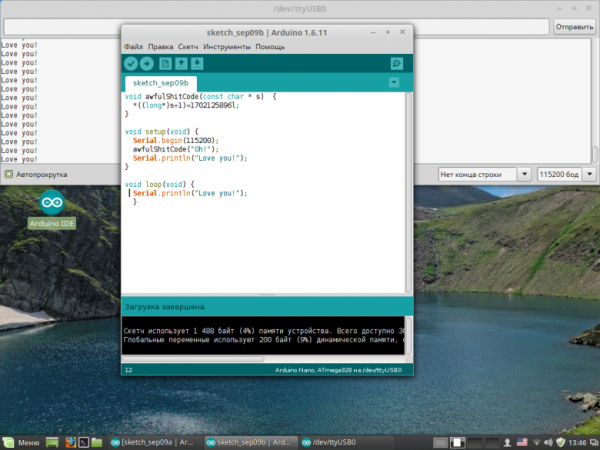This screenshot has height=450, width=600.
Task: Click the New sketch icon in Arduino toolbar
Action: (165, 64)
